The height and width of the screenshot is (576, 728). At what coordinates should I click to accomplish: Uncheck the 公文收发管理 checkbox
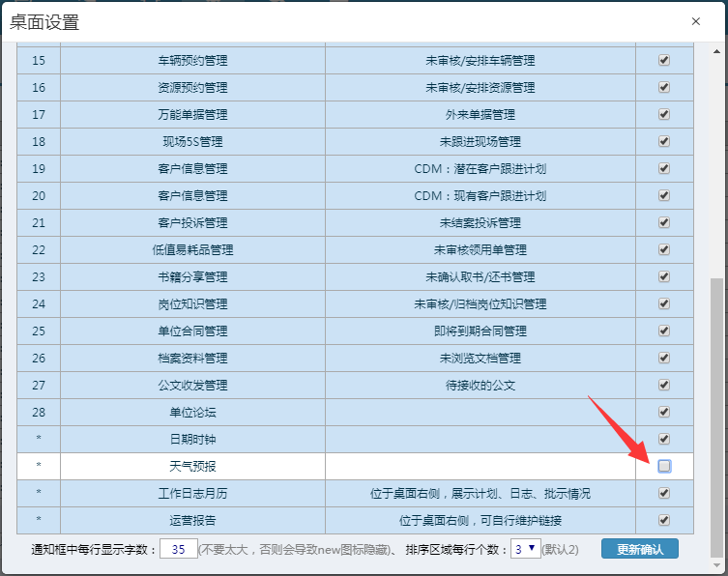[x=664, y=385]
